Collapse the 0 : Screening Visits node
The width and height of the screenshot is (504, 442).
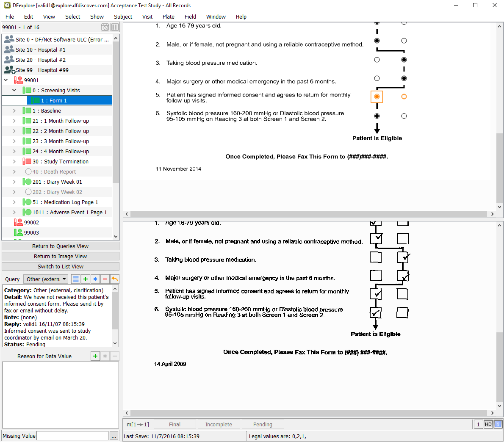click(14, 90)
